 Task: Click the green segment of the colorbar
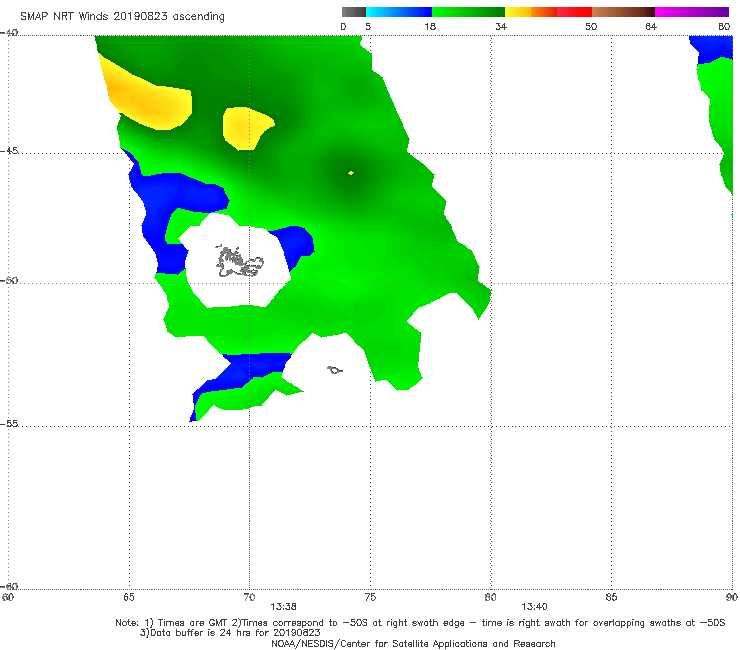(x=468, y=12)
